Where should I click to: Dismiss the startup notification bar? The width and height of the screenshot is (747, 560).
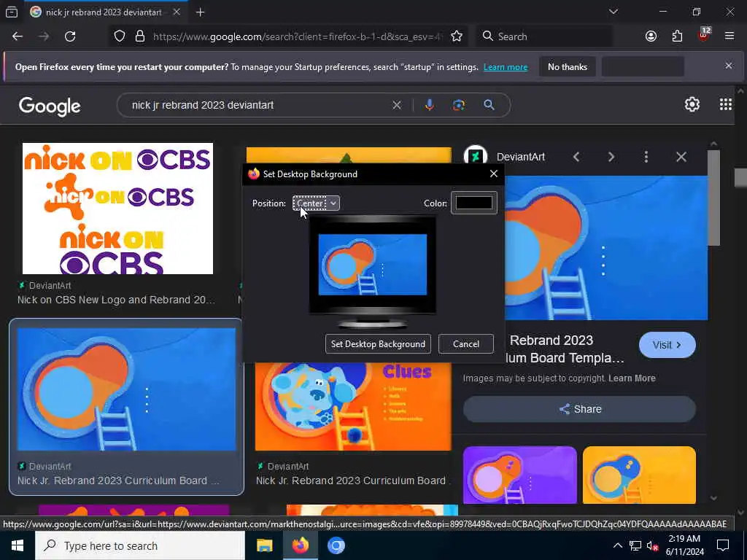tap(729, 66)
